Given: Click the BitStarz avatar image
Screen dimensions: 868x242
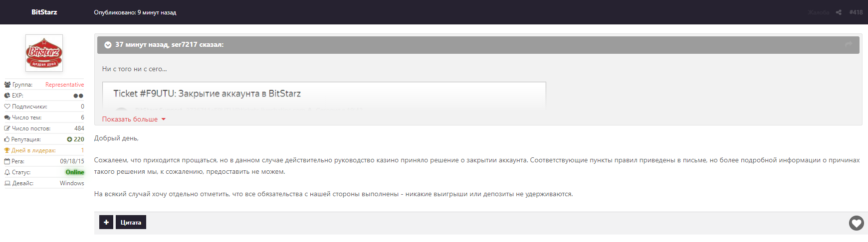Looking at the screenshot, I should pos(44,53).
